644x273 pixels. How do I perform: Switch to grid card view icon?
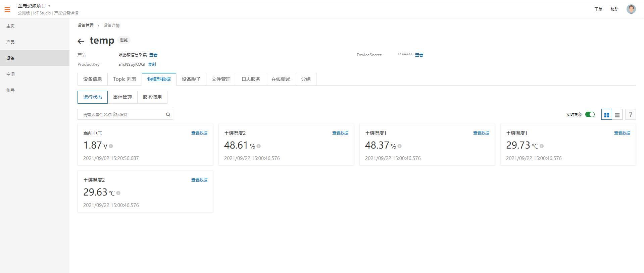point(606,115)
